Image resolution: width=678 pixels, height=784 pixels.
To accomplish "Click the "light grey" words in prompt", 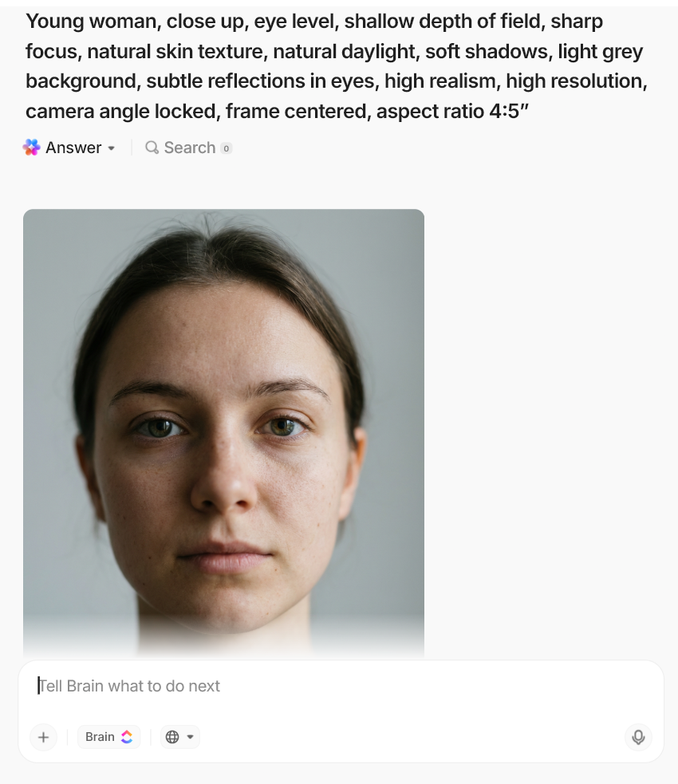I will (600, 52).
